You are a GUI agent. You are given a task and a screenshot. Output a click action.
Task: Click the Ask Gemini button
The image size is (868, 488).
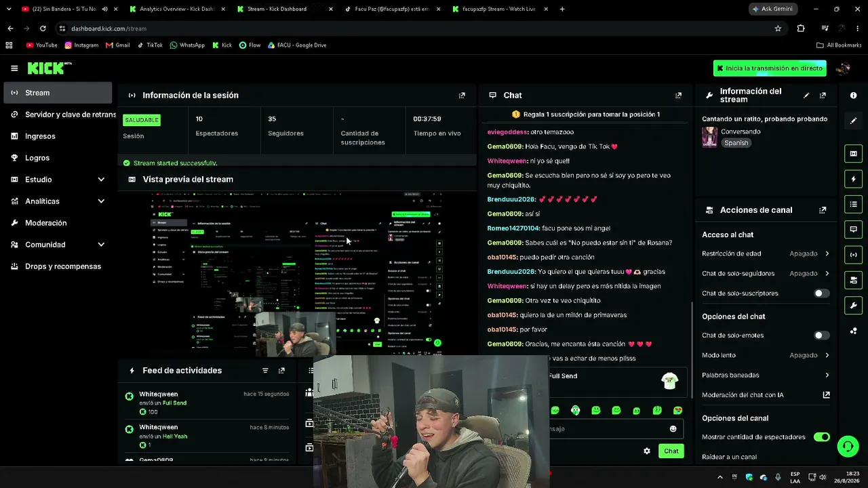774,9
